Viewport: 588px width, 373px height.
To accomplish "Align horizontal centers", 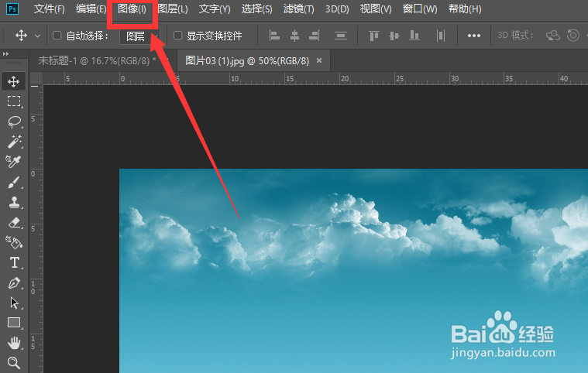I will click(x=294, y=36).
